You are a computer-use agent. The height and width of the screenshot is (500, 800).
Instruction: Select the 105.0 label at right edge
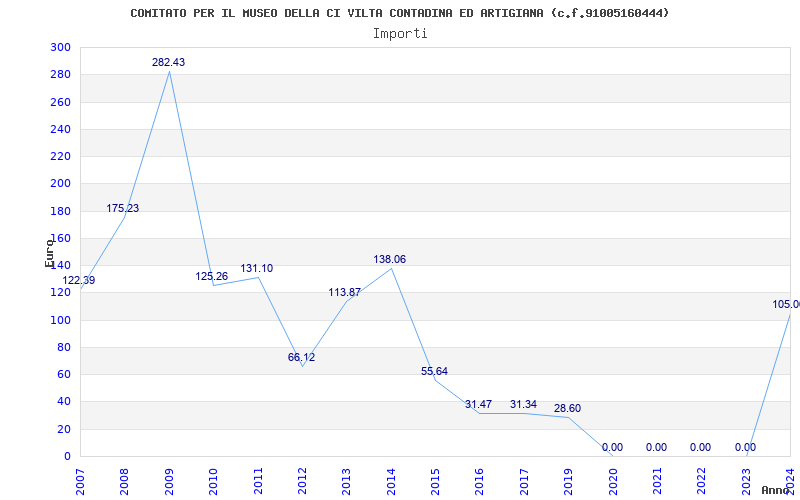786,305
